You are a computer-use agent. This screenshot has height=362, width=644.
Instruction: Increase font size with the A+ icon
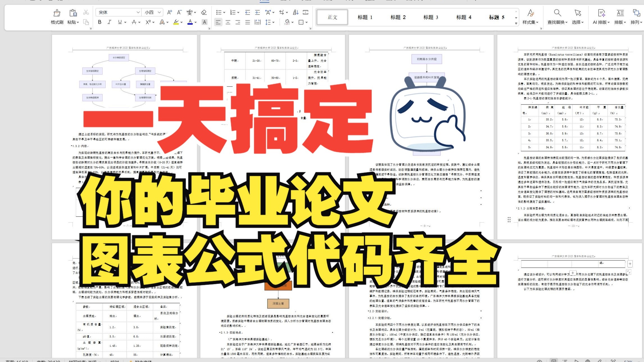click(x=169, y=12)
